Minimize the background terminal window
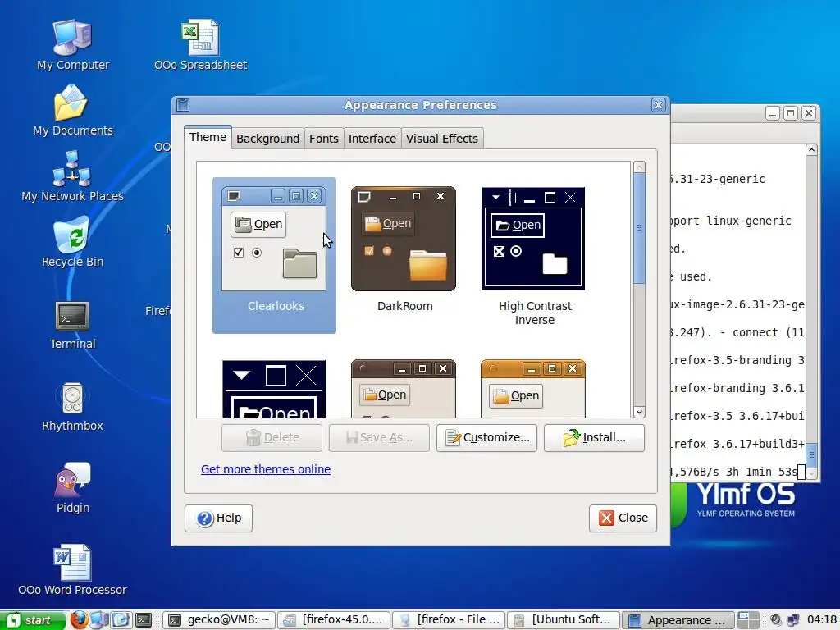This screenshot has width=840, height=630. coord(773,113)
